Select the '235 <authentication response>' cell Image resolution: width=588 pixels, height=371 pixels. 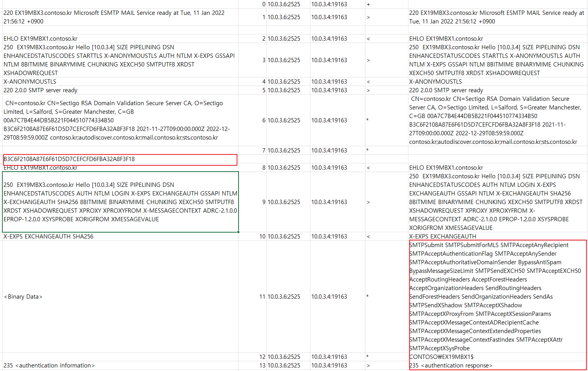click(x=498, y=366)
